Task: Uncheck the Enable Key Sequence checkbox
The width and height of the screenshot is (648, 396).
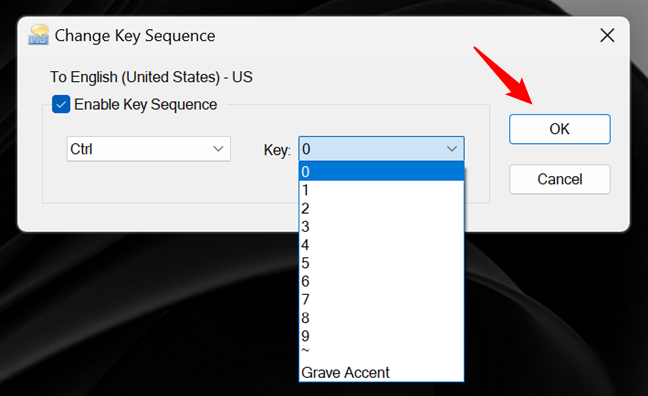Action: pos(61,104)
